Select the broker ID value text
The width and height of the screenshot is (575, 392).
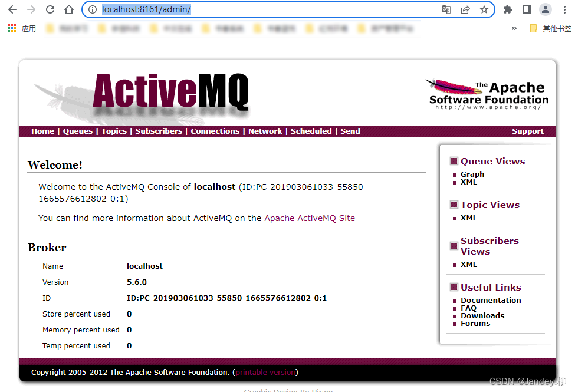(x=226, y=298)
